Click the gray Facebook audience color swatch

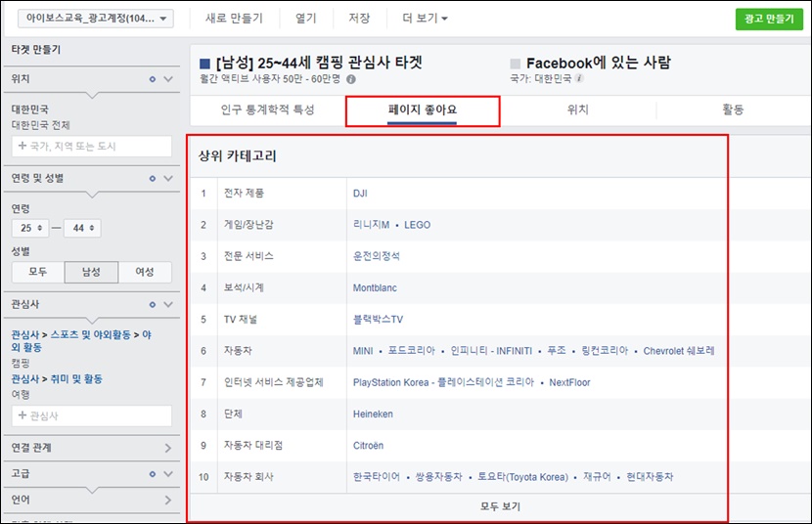point(516,64)
